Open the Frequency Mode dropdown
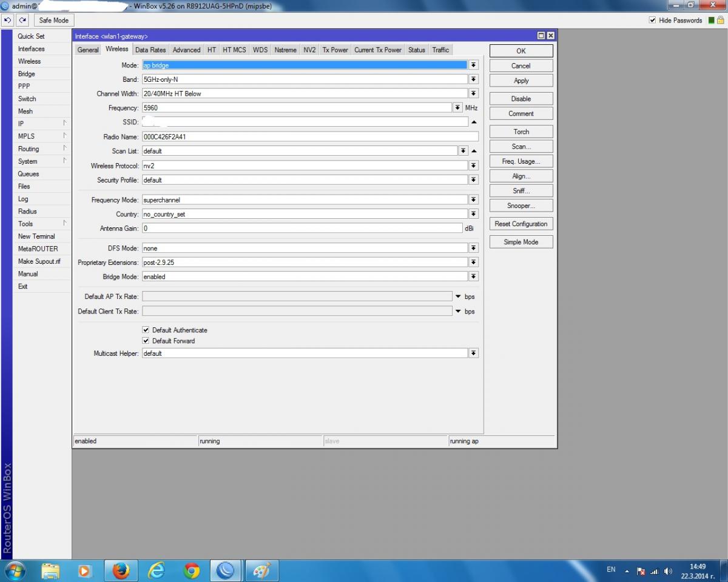 tap(473, 199)
